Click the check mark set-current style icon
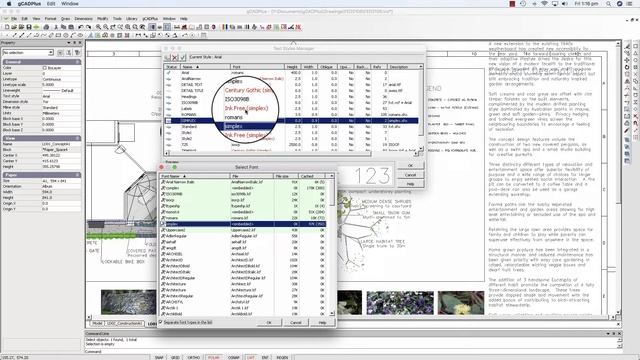 click(182, 58)
